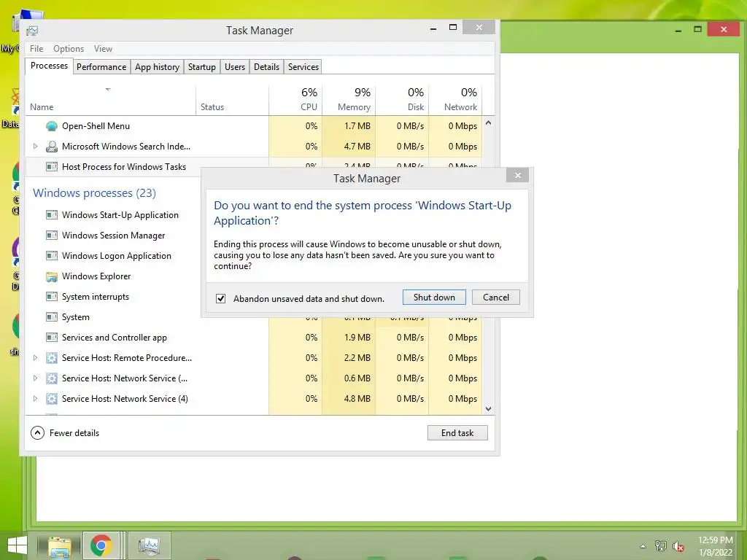Sort by the CPU column header
This screenshot has height=560, width=747.
[296, 99]
